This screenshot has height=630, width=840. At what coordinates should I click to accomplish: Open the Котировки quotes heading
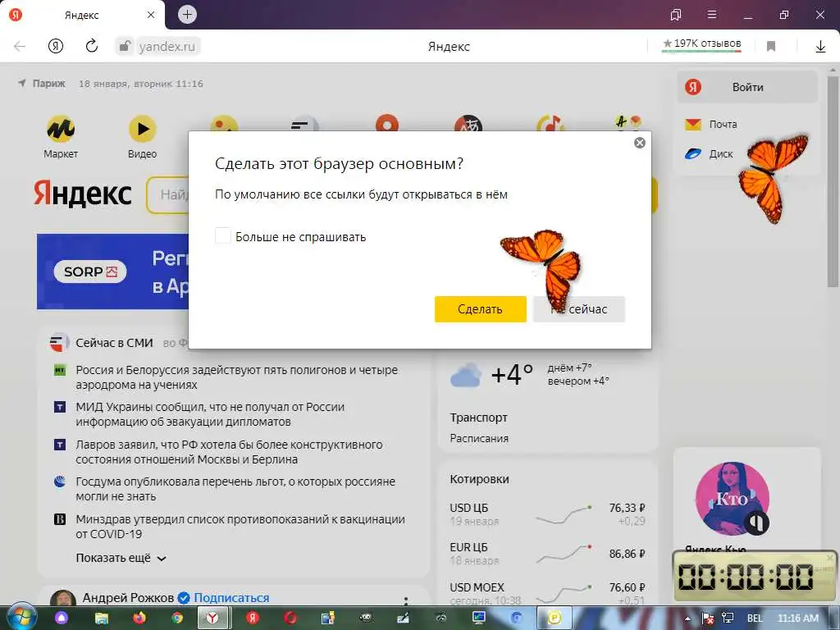[x=479, y=479]
